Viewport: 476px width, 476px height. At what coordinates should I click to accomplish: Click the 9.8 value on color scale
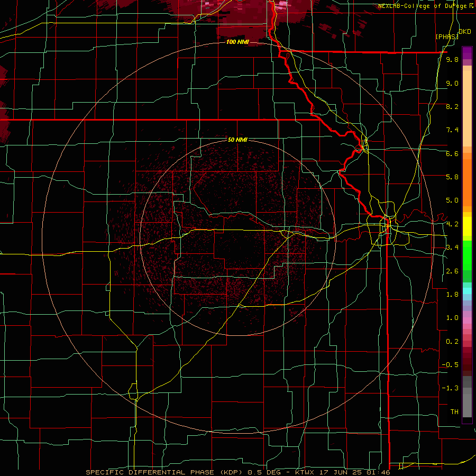(x=452, y=59)
